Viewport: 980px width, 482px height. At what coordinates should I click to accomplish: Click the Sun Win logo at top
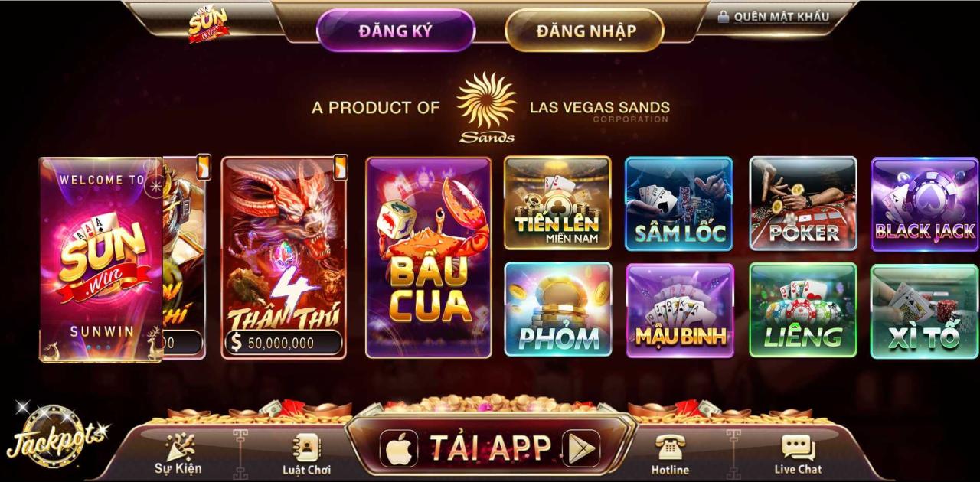tap(208, 25)
